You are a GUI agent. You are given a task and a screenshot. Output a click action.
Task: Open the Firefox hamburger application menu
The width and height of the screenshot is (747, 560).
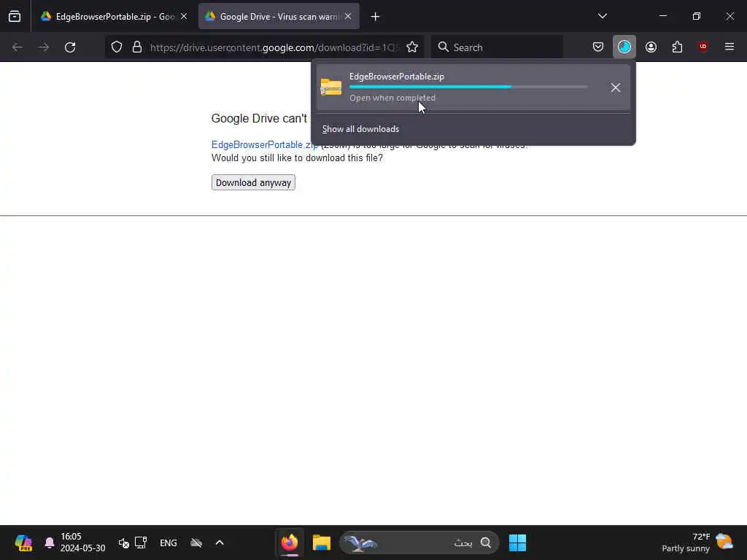729,47
